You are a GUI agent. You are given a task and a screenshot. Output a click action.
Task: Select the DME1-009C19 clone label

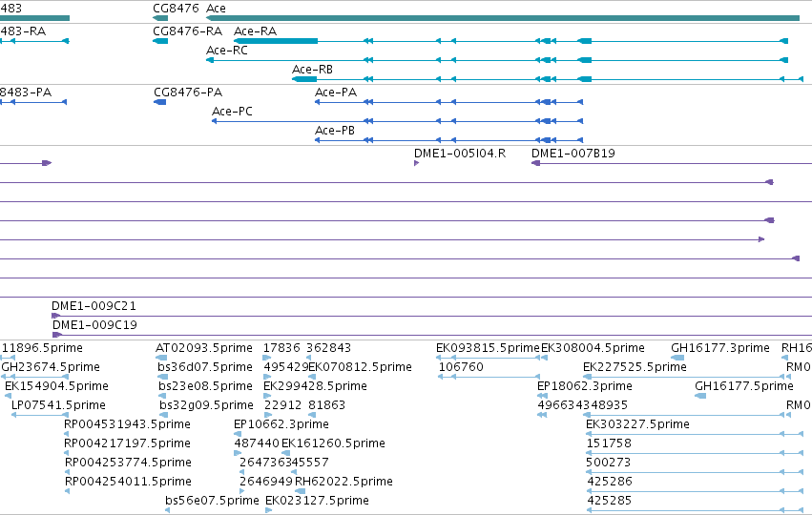(x=94, y=325)
